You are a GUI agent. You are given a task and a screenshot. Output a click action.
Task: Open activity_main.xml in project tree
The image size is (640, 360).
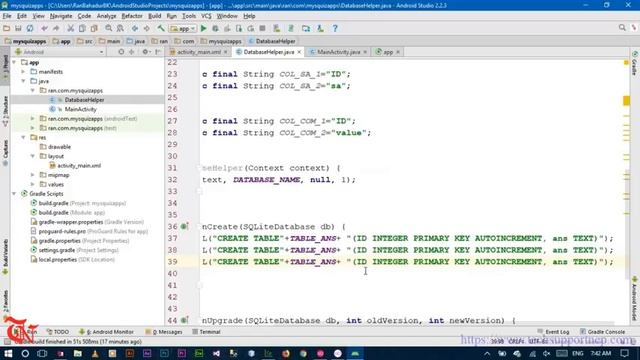(79, 166)
